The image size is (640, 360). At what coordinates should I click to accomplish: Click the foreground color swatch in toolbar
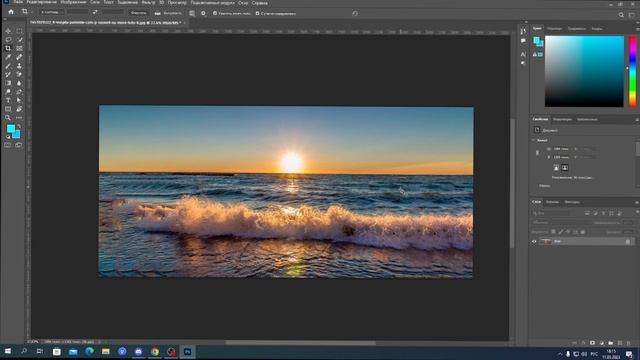pos(11,129)
